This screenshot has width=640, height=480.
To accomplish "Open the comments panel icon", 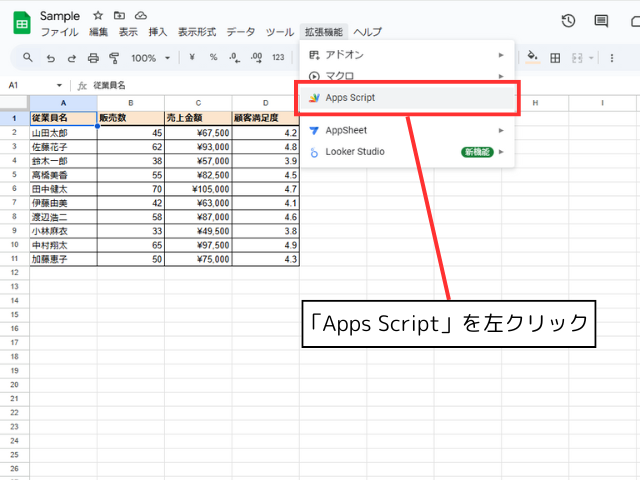I will click(601, 21).
